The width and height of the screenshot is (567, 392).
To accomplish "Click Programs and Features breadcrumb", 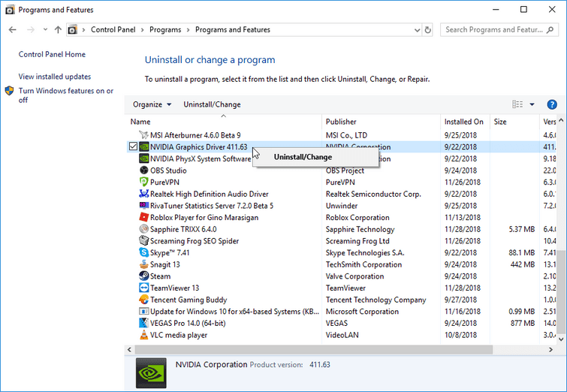I will pyautogui.click(x=233, y=29).
